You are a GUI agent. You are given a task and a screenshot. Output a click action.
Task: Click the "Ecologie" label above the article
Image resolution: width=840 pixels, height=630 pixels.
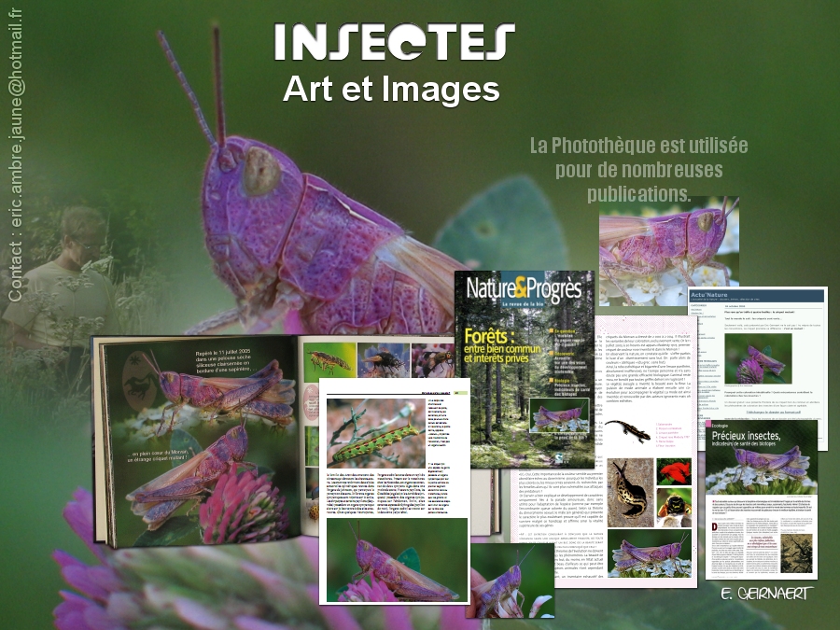(720, 426)
